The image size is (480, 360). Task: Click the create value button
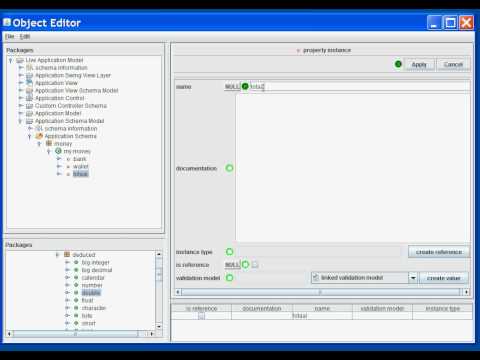443,278
